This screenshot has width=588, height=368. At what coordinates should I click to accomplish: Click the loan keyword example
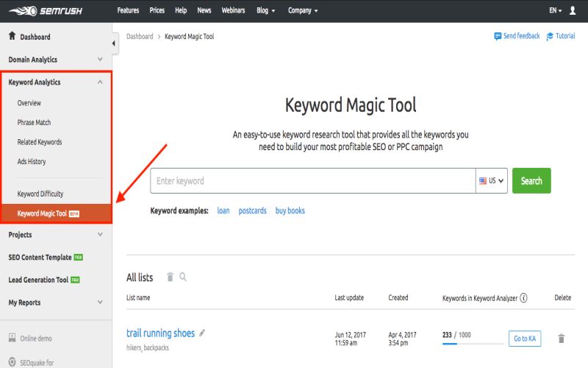(x=223, y=210)
